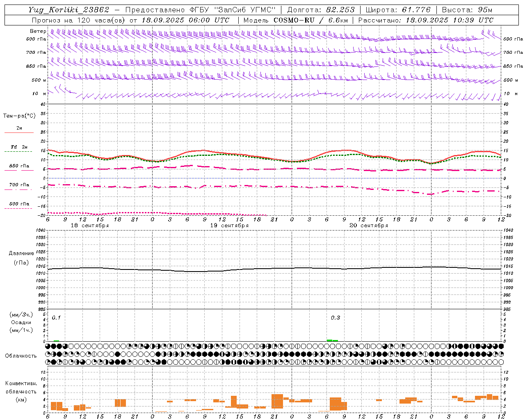The width and height of the screenshot is (525, 420).
Task: Click the station name Yug_Korliki_23862
Action: 69,10
